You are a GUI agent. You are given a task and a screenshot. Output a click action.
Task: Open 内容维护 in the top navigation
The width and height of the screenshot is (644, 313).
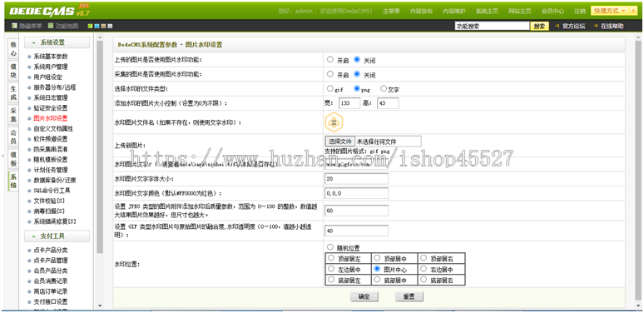pyautogui.click(x=453, y=11)
